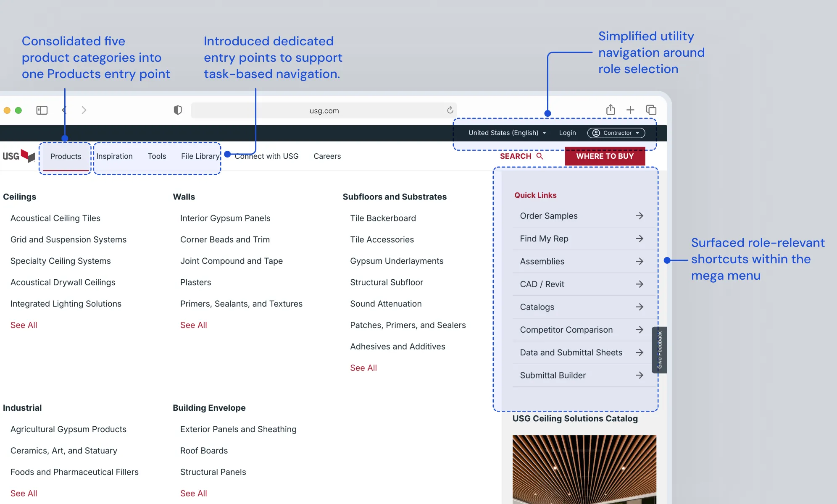Click the usg.com address bar
Screen dimensions: 837x504
coord(324,110)
